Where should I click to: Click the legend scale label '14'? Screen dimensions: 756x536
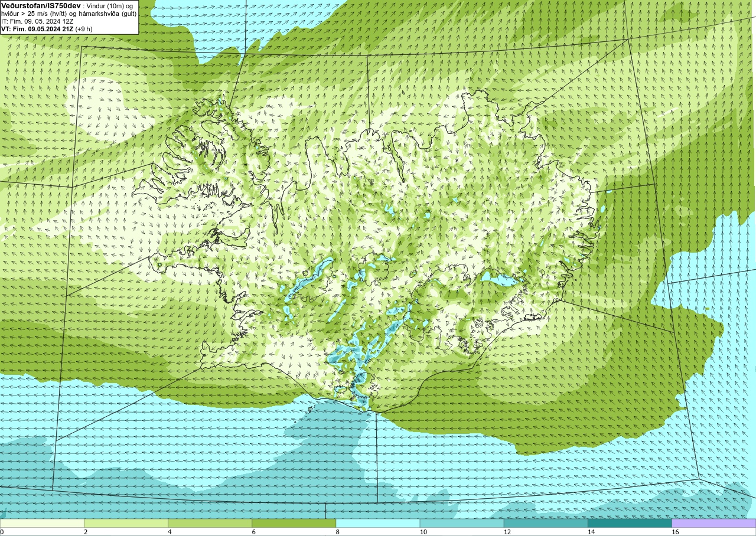coord(591,532)
